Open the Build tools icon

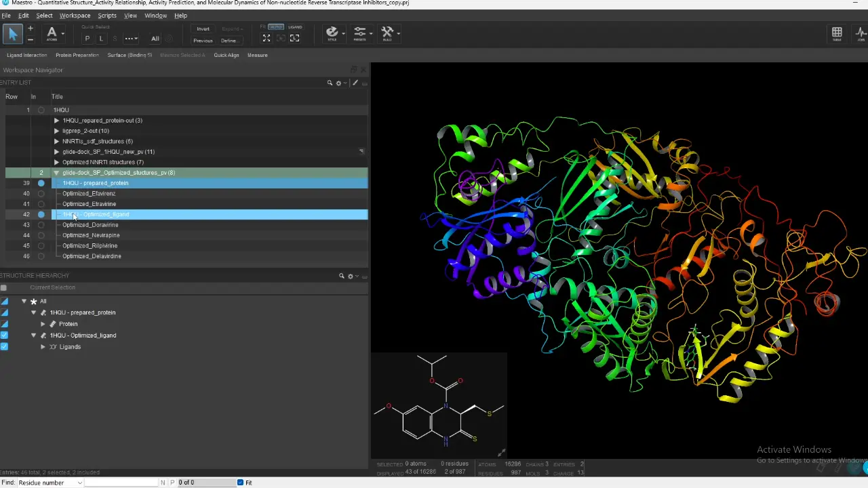coord(388,33)
